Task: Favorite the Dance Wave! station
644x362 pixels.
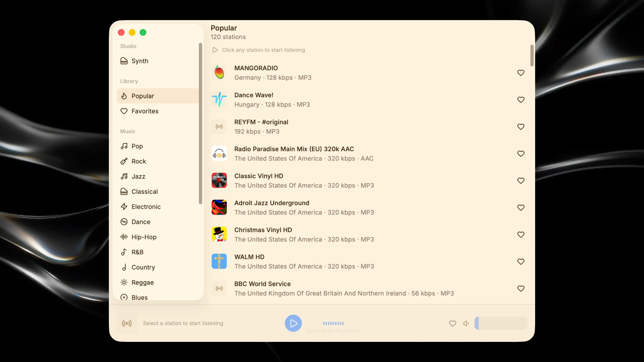Action: click(x=521, y=100)
